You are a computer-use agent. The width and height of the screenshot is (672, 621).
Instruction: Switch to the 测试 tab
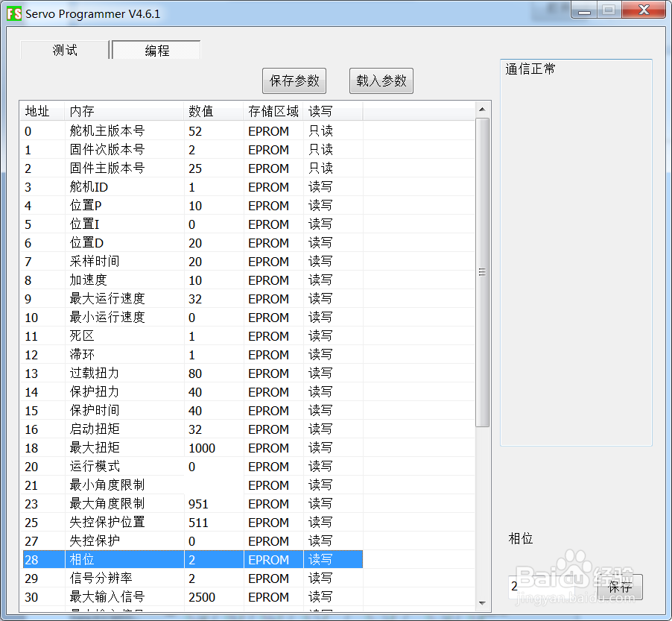(x=63, y=49)
